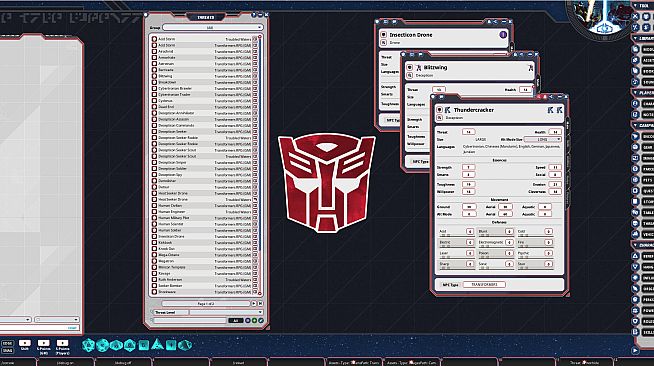The width and height of the screenshot is (654, 366).
Task: Open right dropdown at chat panel bottom
Action: 56,319
